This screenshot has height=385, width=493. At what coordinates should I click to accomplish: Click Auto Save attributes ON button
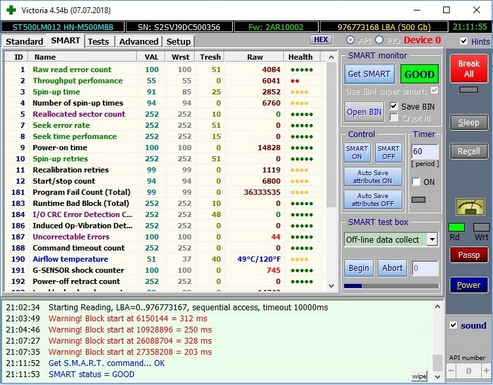pos(373,177)
